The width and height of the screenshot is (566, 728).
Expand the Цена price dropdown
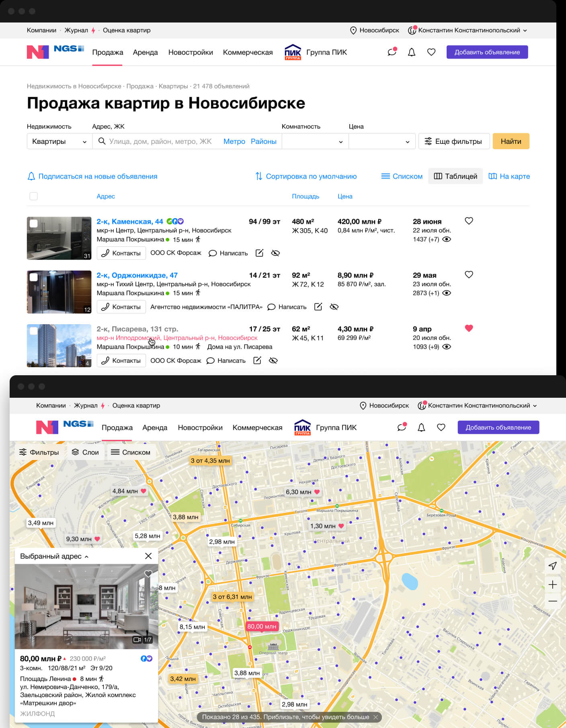381,141
